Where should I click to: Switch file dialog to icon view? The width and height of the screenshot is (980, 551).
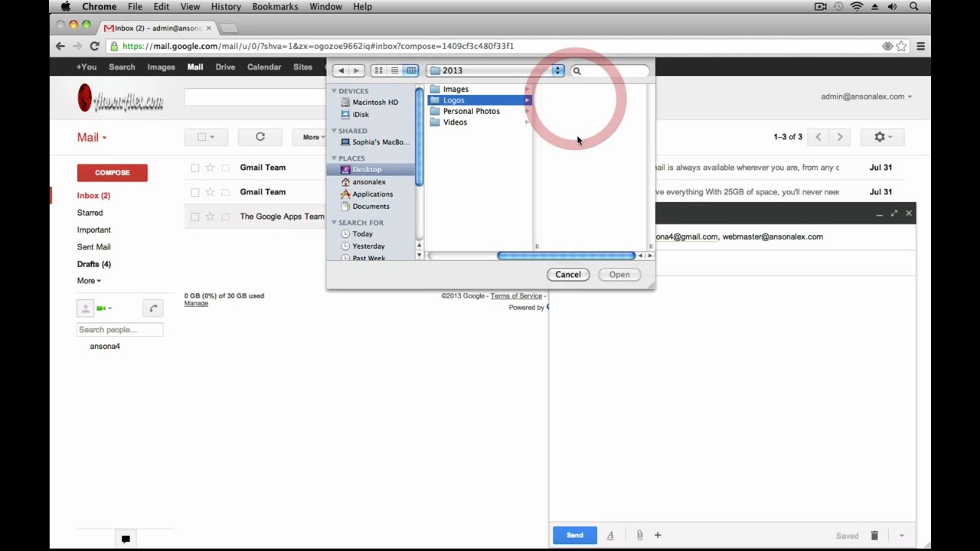[378, 70]
